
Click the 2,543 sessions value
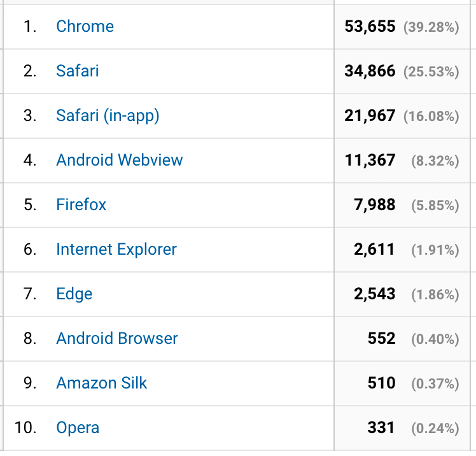click(x=375, y=294)
